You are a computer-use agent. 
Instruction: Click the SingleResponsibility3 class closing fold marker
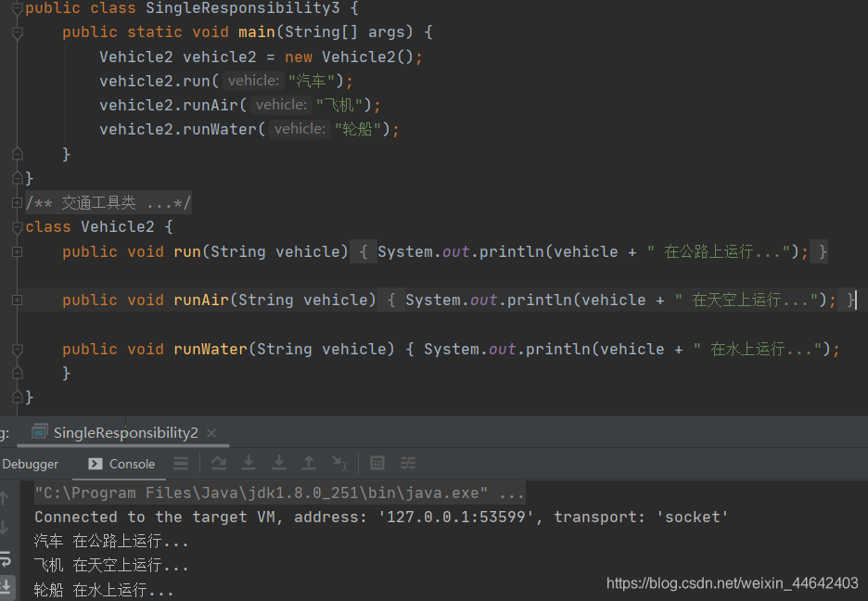[18, 178]
